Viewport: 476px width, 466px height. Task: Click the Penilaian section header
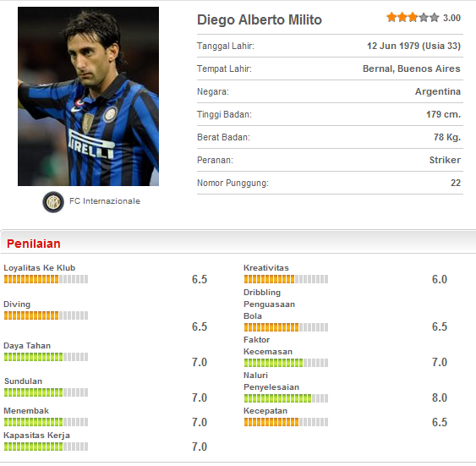(x=33, y=244)
